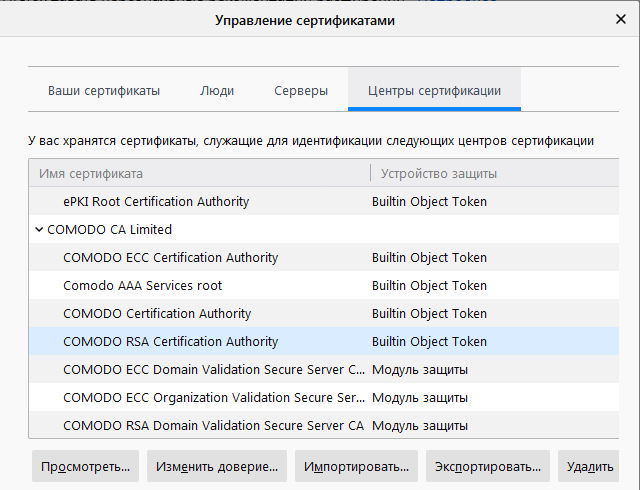Viewport: 640px width, 490px height.
Task: Select COMODO ECC Domain Validation Secure Server entry
Action: coord(324,369)
